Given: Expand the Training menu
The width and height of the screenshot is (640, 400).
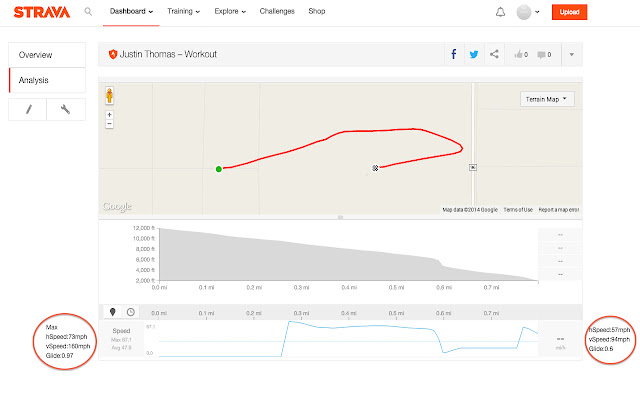Looking at the screenshot, I should 184,11.
